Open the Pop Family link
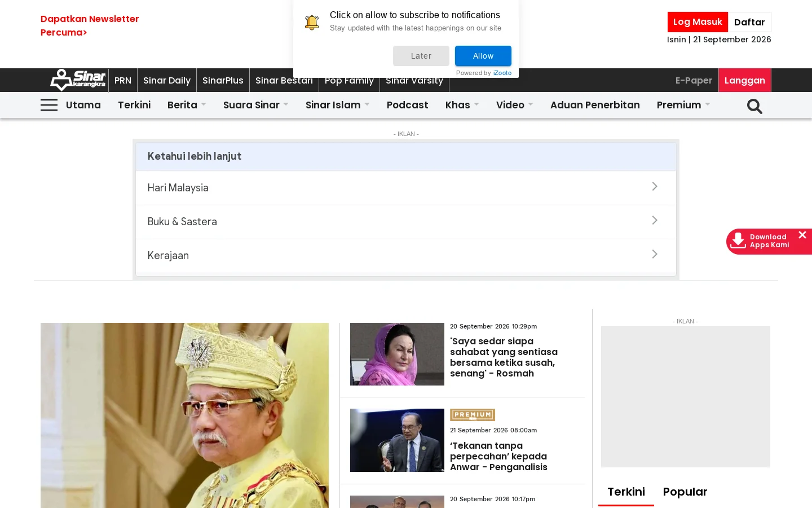 349,80
